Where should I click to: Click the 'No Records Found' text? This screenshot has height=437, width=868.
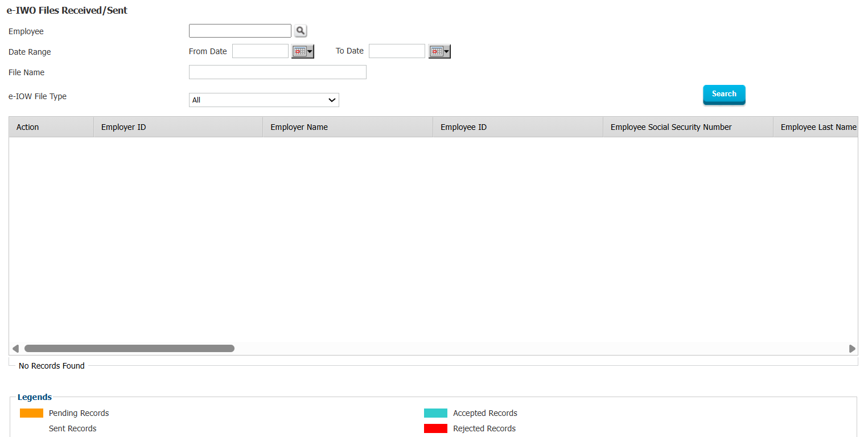point(52,366)
